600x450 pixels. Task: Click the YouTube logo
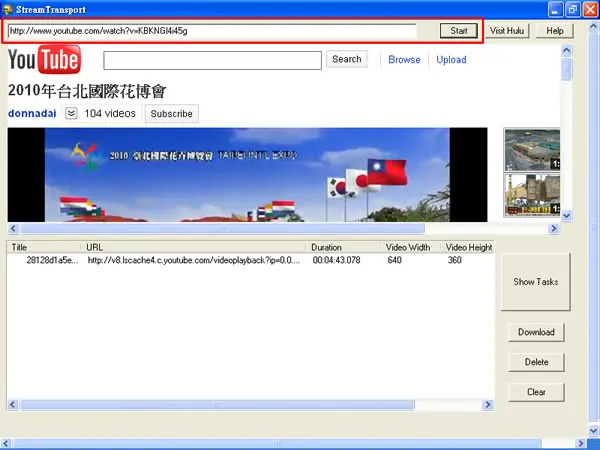click(44, 59)
